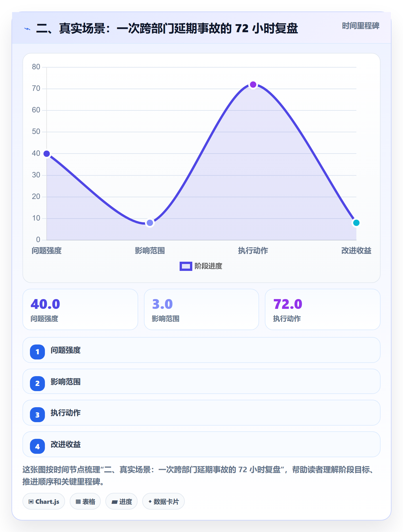This screenshot has height=532, width=403.
Task: Click the 进度 tag chip
Action: tap(121, 501)
